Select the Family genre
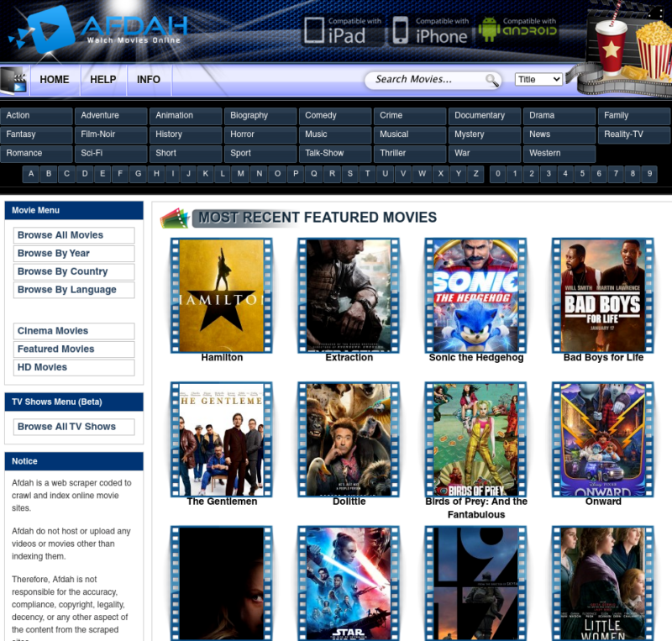672x641 pixels. tap(634, 116)
